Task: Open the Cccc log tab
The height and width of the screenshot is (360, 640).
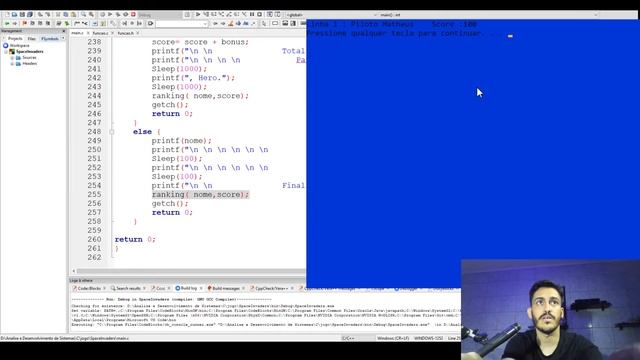Action: point(160,288)
